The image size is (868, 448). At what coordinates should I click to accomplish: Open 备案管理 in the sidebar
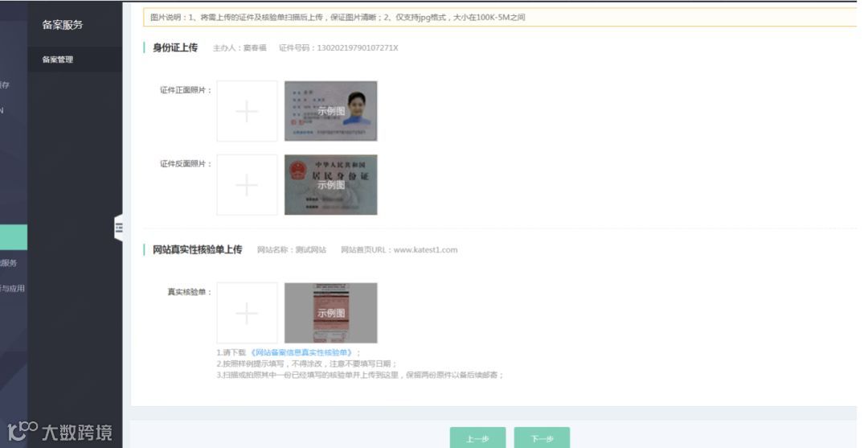58,60
